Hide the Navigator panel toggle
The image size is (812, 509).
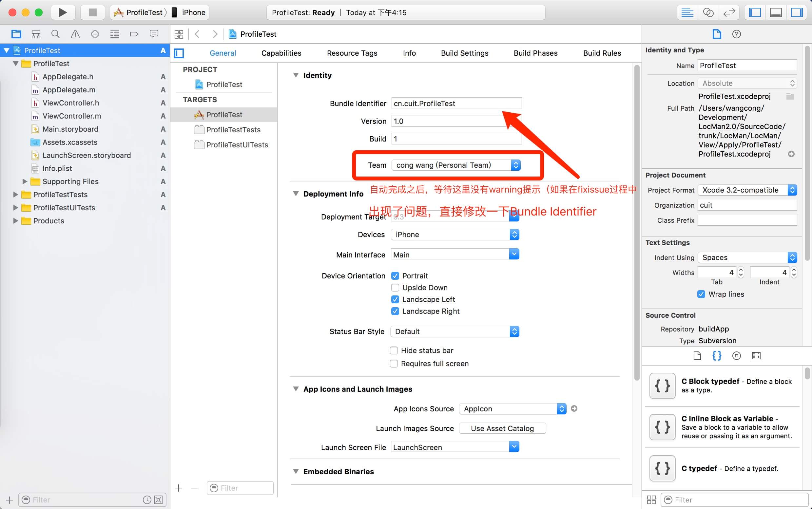755,12
